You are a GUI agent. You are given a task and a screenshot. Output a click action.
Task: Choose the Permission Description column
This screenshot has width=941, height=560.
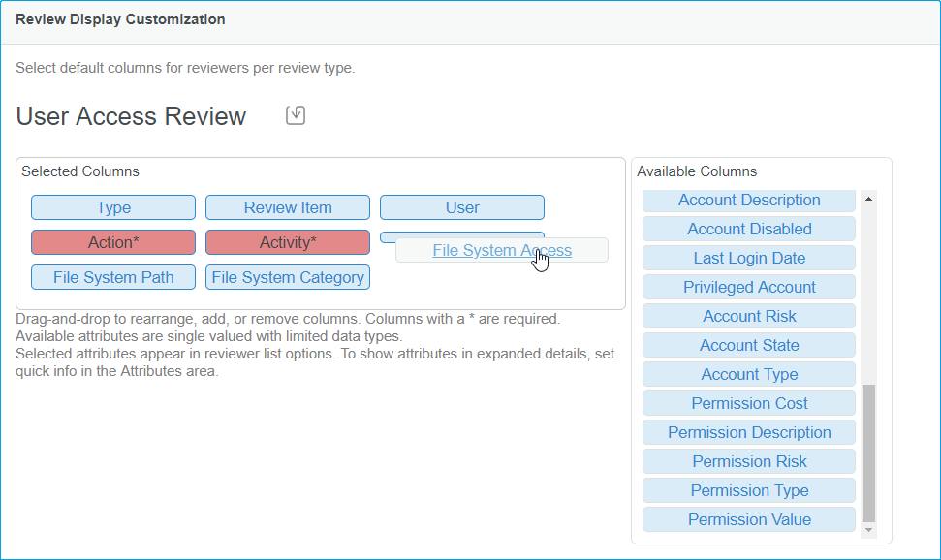click(749, 432)
